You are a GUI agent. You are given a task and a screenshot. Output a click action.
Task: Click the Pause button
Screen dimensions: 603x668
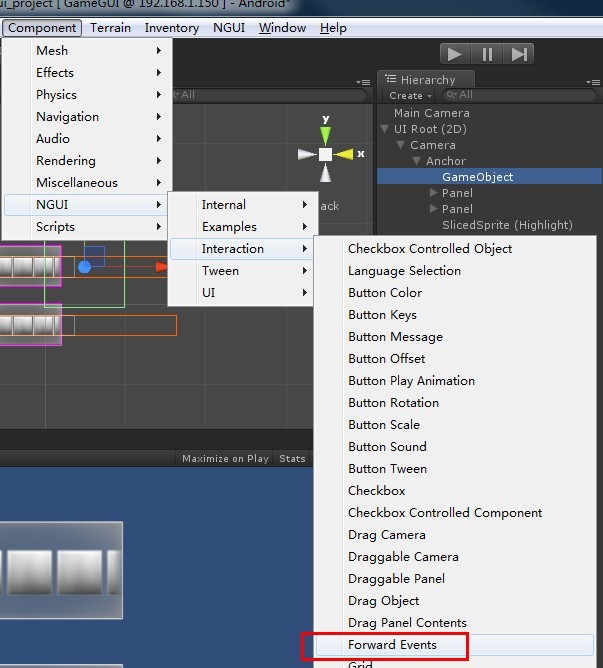coord(487,54)
